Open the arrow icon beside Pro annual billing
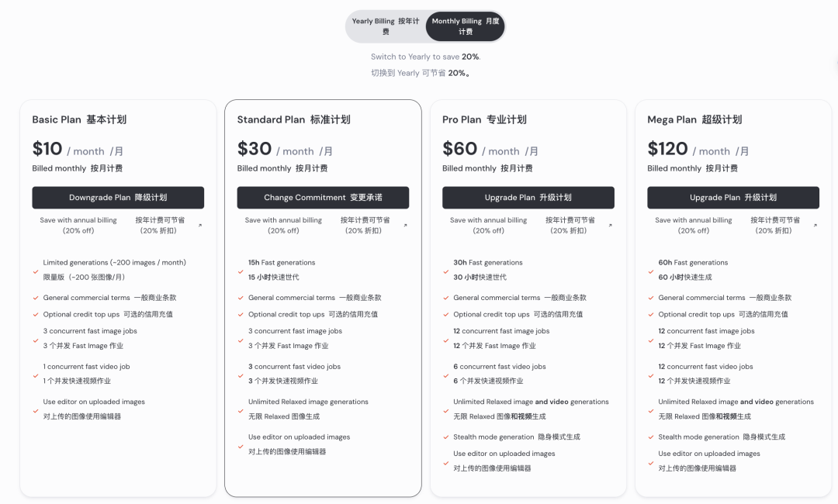This screenshot has height=504, width=838. click(x=611, y=226)
